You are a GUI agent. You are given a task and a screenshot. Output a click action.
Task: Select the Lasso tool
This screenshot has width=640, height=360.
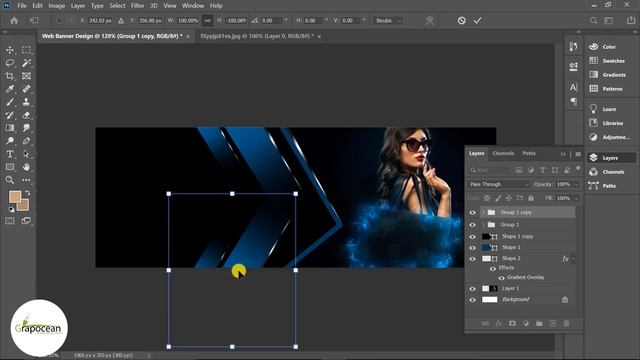click(10, 63)
